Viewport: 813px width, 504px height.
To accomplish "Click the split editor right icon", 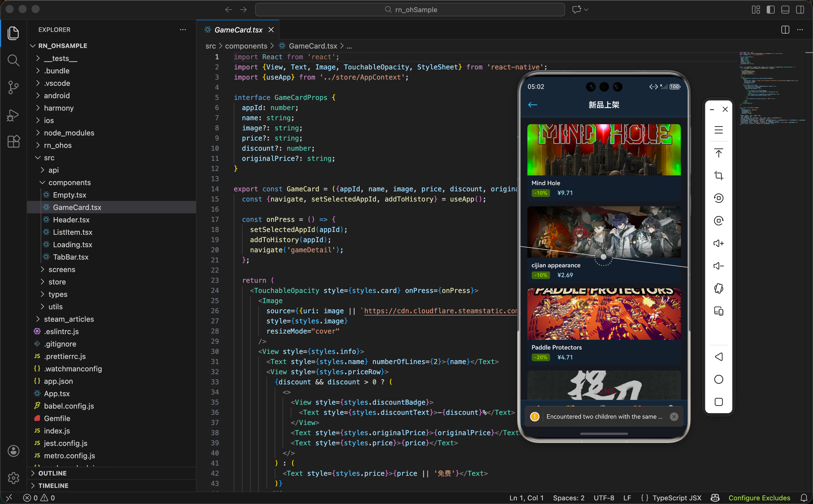I will [x=785, y=30].
